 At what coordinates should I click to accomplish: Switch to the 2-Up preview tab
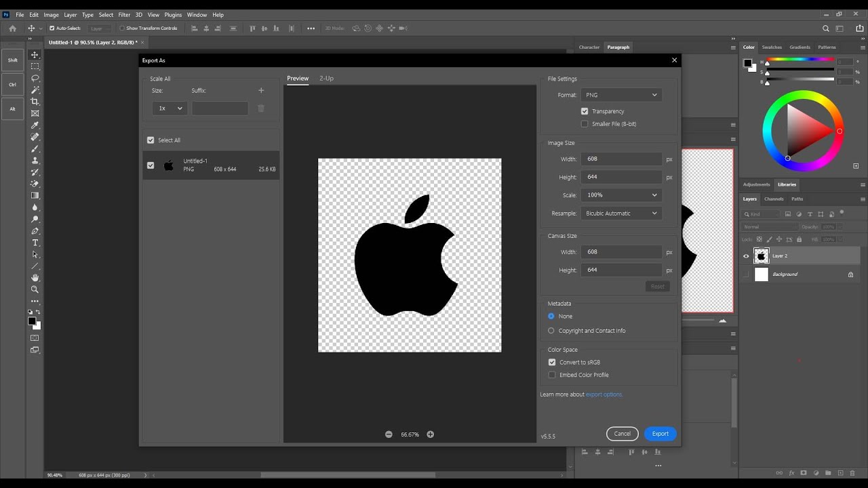tap(327, 78)
